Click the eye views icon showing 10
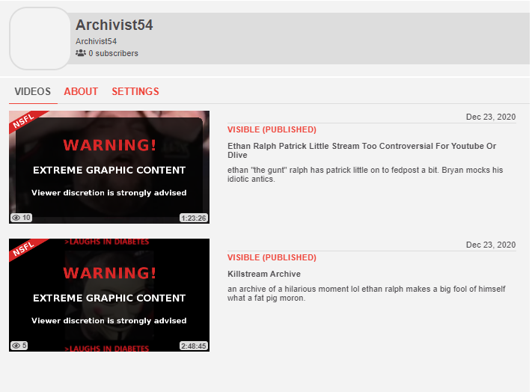 [16, 218]
